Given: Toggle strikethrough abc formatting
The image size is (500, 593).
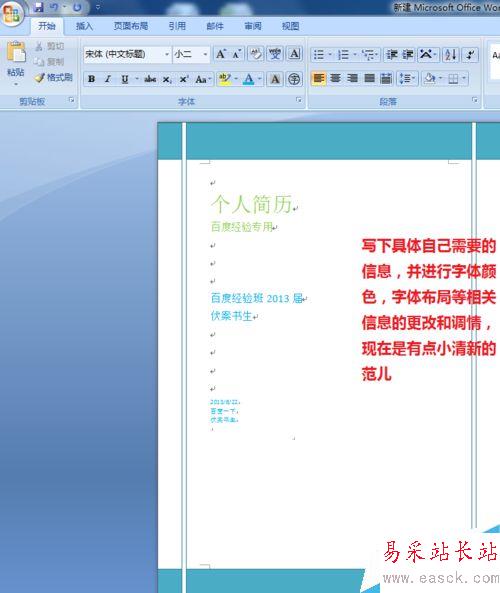Looking at the screenshot, I should [150, 79].
